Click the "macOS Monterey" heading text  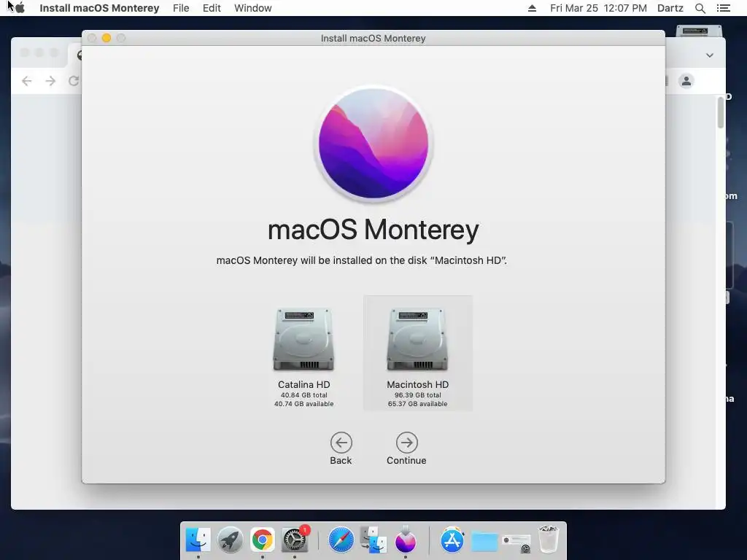coord(373,230)
